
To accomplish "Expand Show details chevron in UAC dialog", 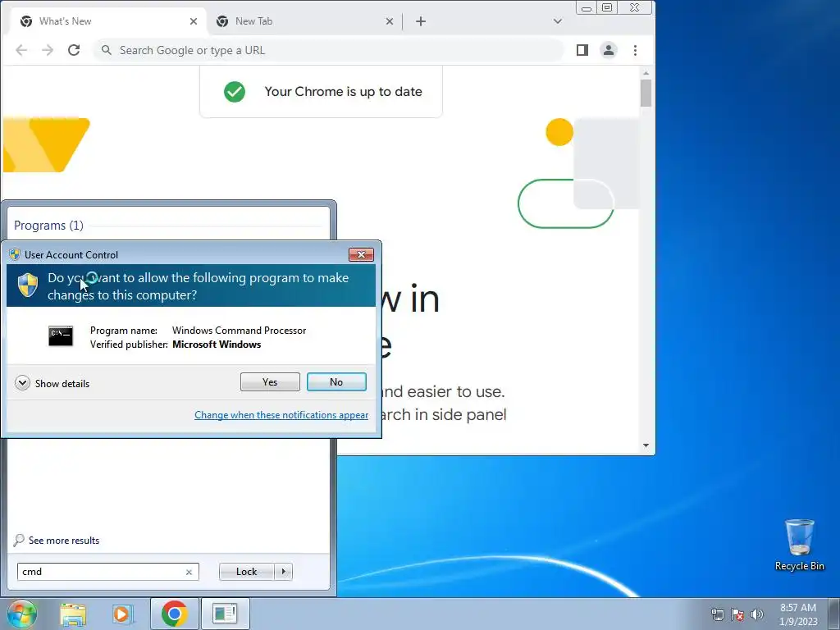I will click(x=22, y=383).
